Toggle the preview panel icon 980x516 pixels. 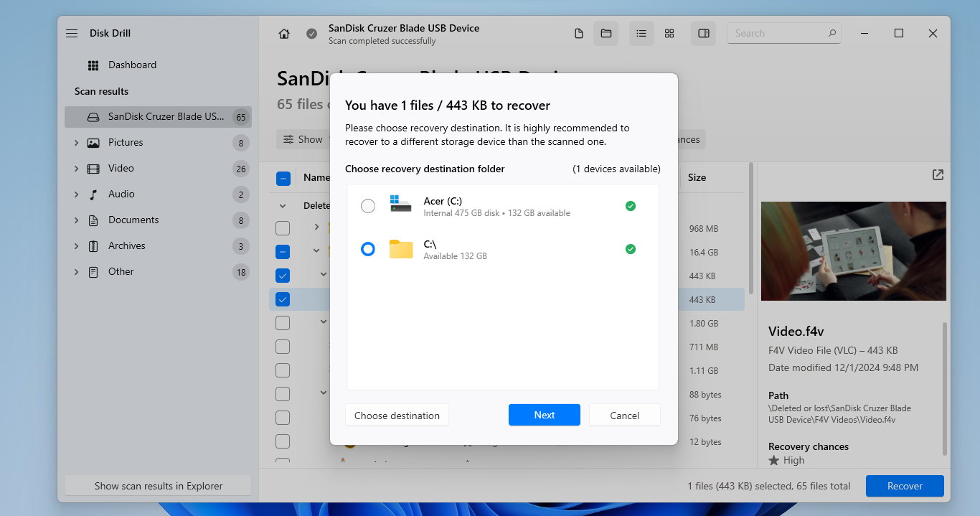704,34
